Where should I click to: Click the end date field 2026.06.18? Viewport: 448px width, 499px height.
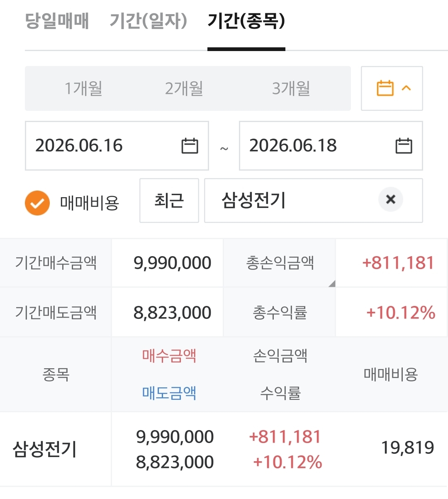coord(331,146)
